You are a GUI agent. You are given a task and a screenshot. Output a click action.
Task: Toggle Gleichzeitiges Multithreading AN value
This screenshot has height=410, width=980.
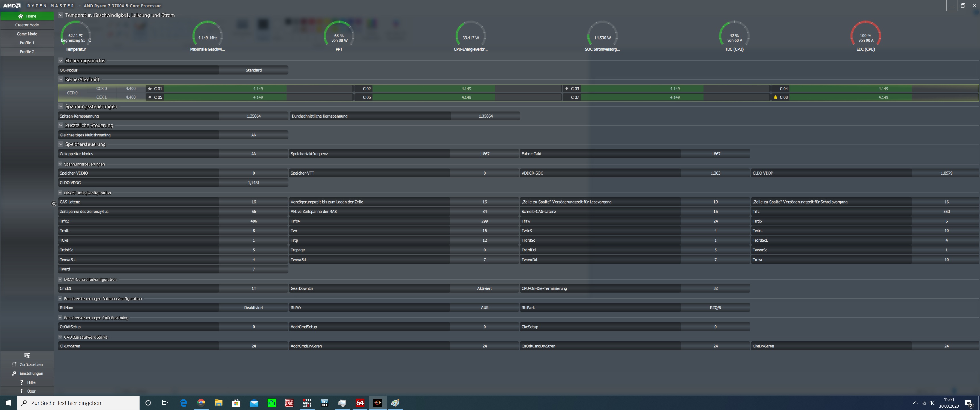coord(253,135)
